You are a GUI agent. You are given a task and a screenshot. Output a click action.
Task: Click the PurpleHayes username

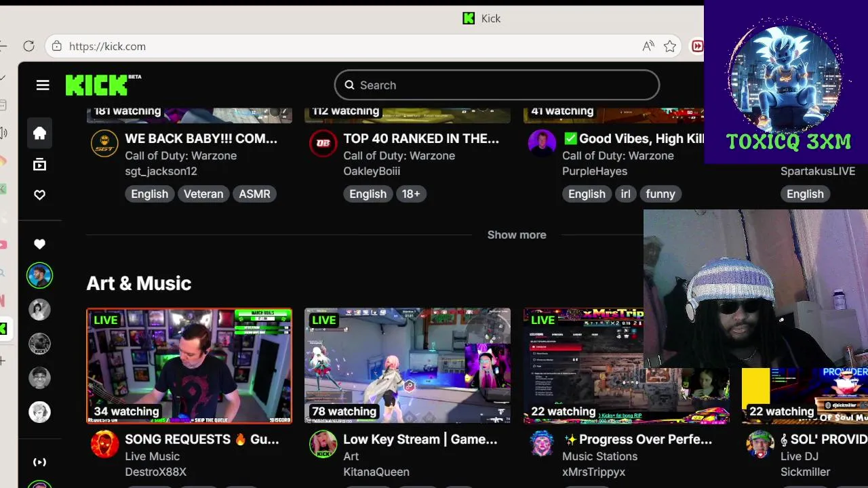point(595,171)
